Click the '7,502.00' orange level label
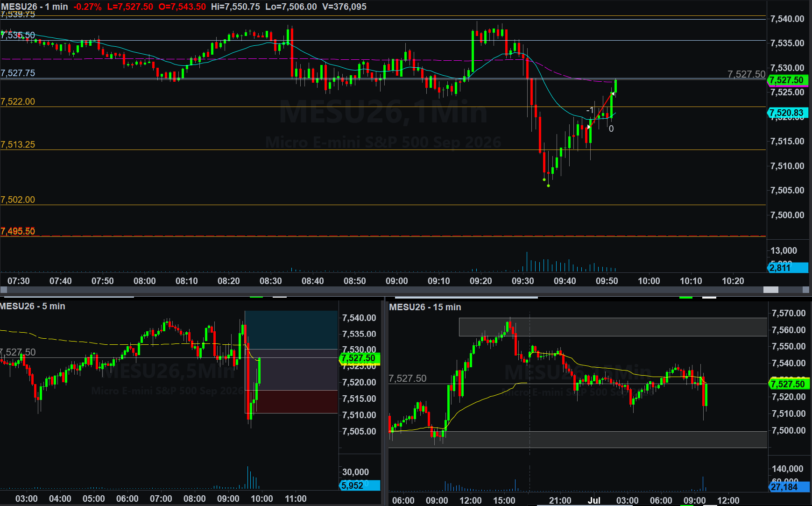Screen dimensions: 812x506 tap(18, 200)
